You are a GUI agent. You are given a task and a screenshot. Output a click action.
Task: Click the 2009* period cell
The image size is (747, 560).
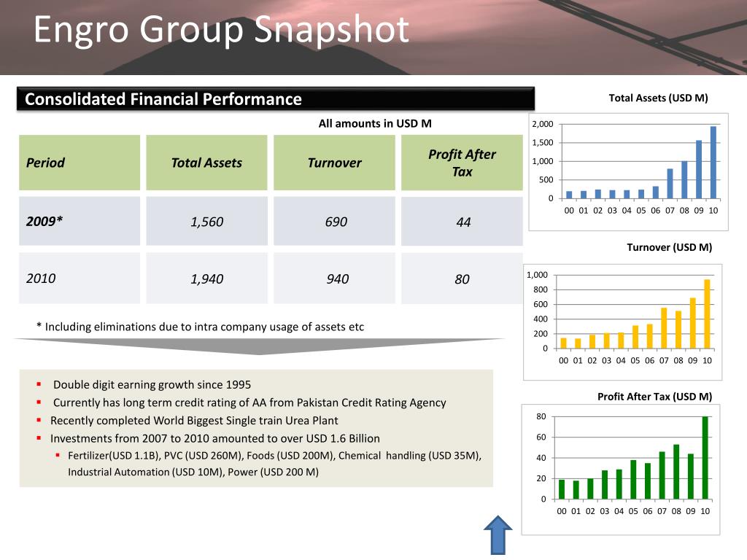tap(80, 221)
